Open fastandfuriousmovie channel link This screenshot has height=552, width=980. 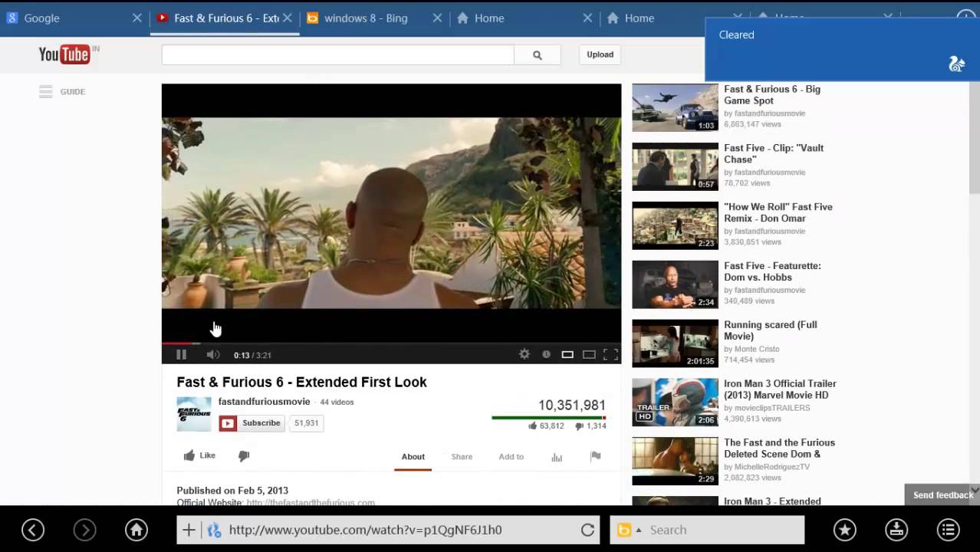click(x=264, y=402)
